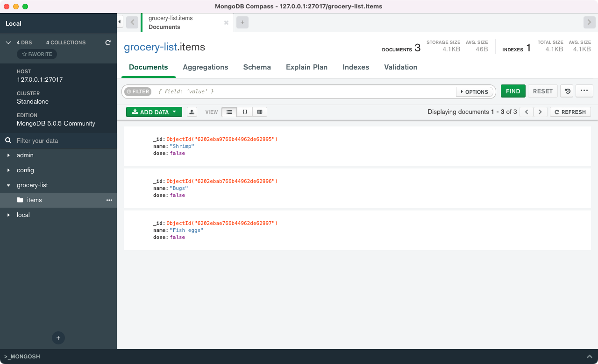Click the items collection folder icon
This screenshot has width=598, height=364.
pos(20,200)
